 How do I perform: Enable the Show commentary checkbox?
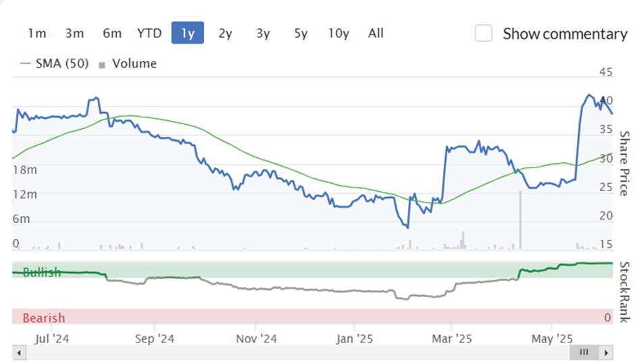pyautogui.click(x=484, y=33)
